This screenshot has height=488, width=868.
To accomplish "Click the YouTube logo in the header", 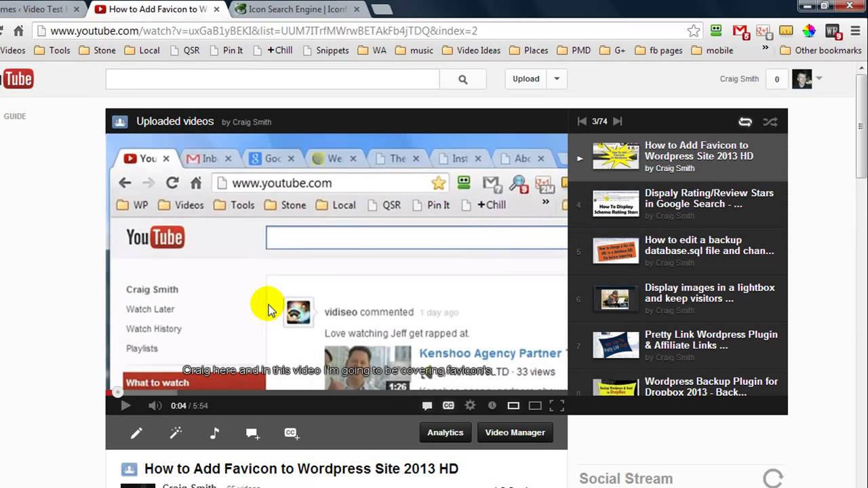I will pyautogui.click(x=17, y=79).
